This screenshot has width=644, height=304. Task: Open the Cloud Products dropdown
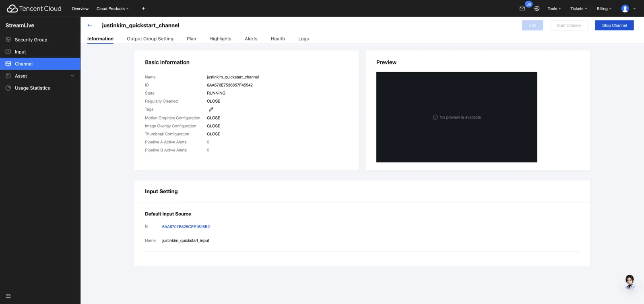113,8
